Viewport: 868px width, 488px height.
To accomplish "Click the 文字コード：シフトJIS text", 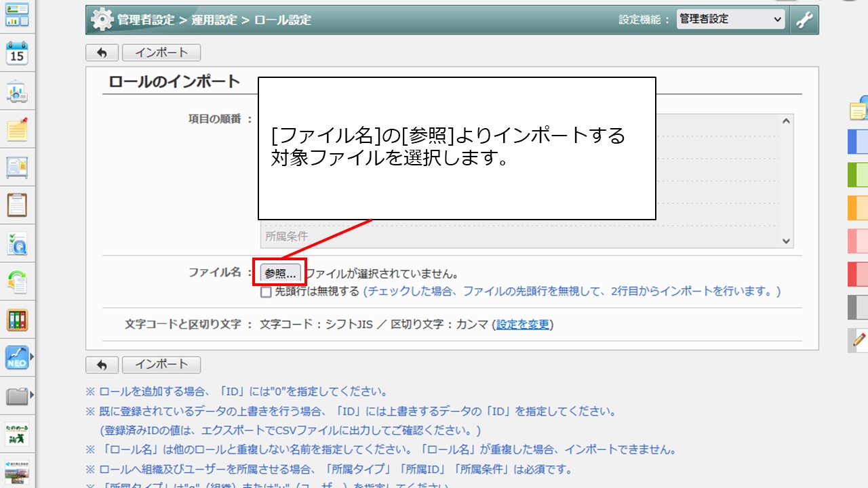I will (316, 325).
